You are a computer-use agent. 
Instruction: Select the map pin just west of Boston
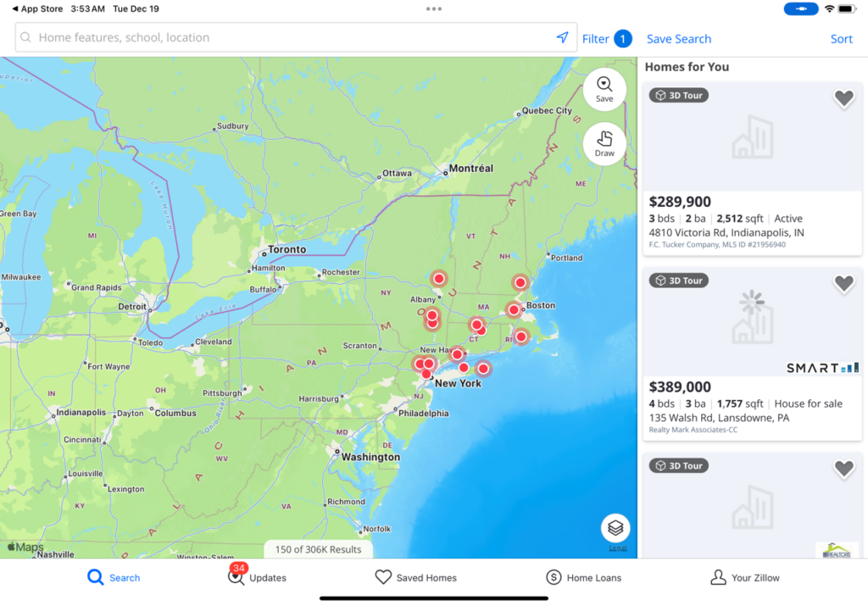tap(514, 310)
